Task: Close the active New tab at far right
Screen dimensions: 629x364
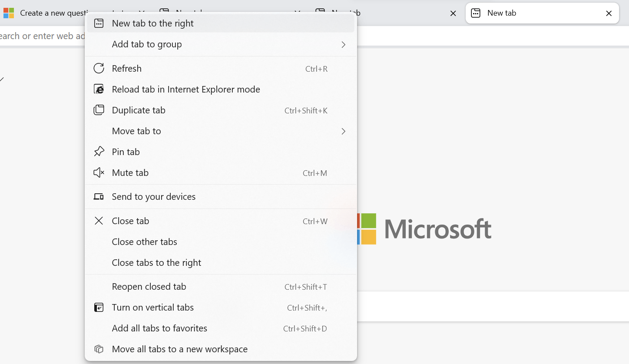Action: point(609,13)
